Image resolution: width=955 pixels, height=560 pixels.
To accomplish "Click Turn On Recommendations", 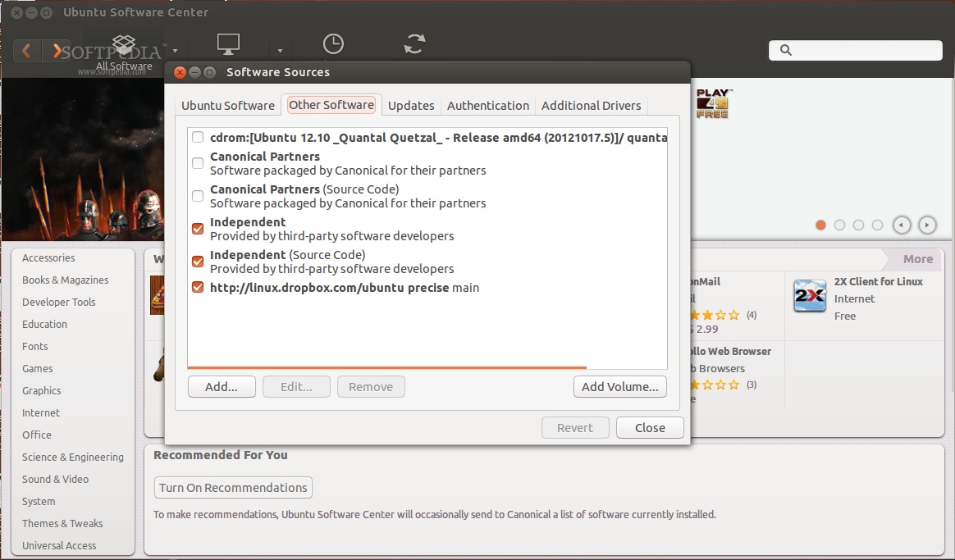I will 233,488.
